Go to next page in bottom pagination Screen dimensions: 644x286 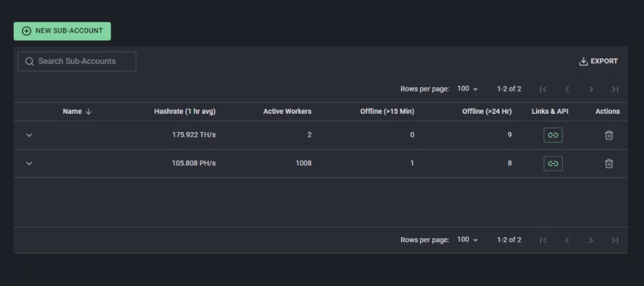591,240
